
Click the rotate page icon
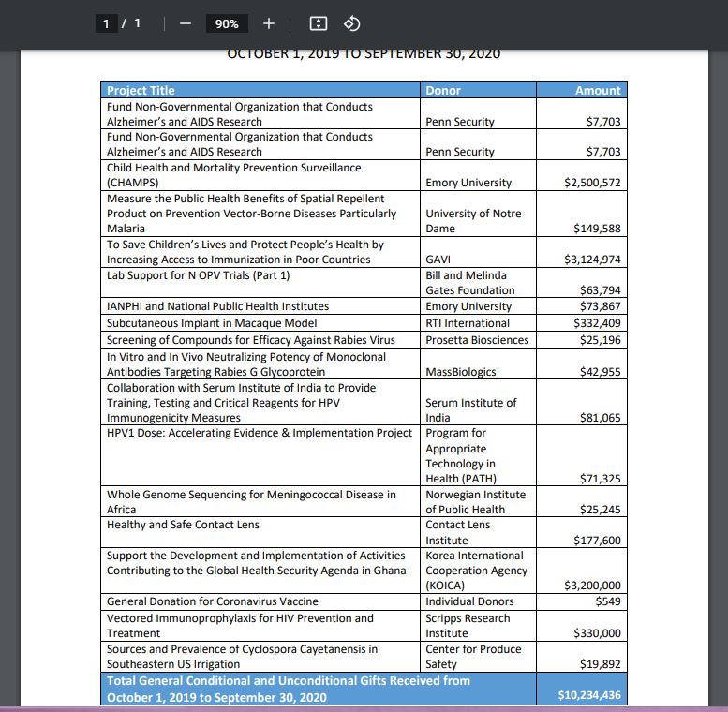(351, 23)
